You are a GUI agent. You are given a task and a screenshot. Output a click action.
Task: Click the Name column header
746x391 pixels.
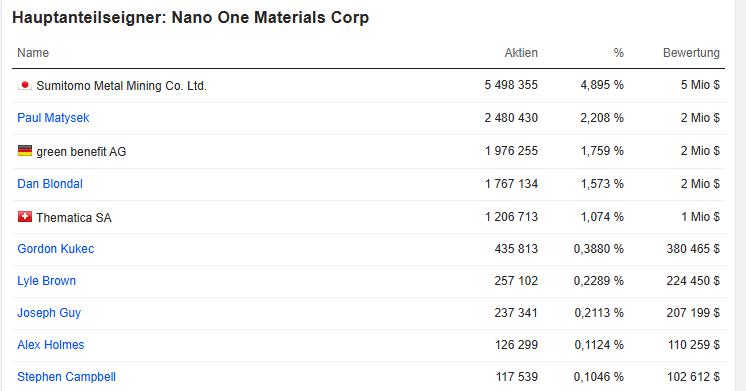33,53
